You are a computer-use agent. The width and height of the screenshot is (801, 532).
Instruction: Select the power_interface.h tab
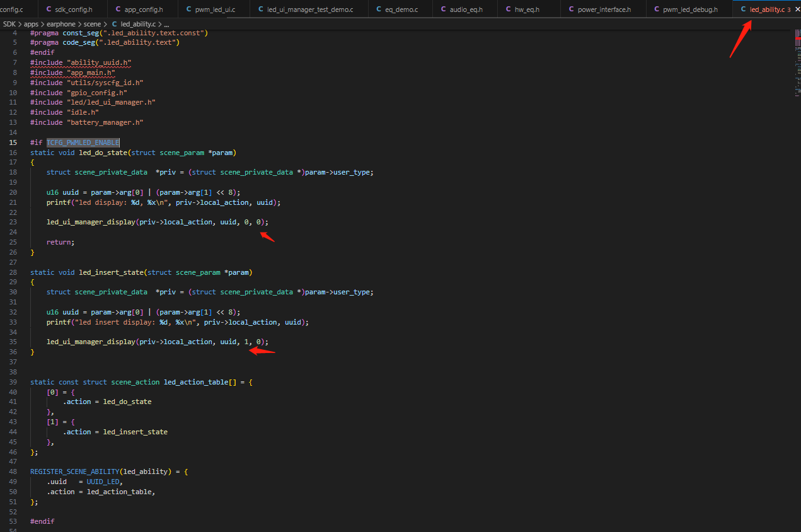[x=603, y=9]
